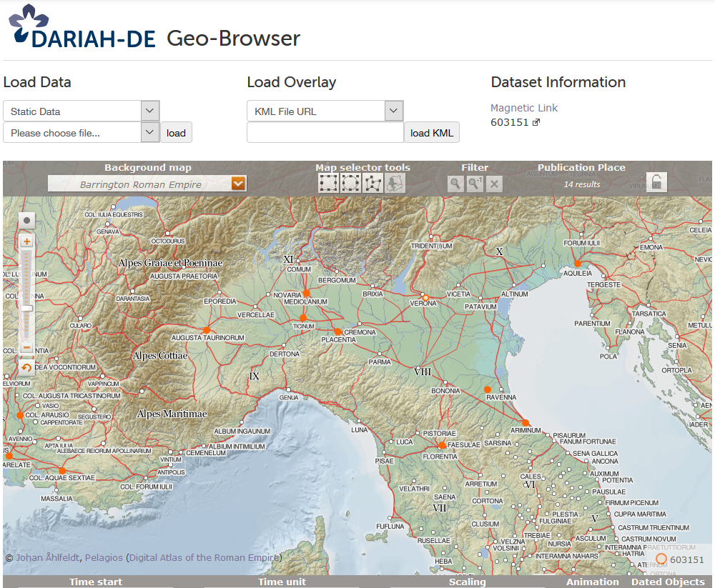The width and height of the screenshot is (715, 588).
Task: Click the orange circle legend for 603151
Action: pos(661,559)
